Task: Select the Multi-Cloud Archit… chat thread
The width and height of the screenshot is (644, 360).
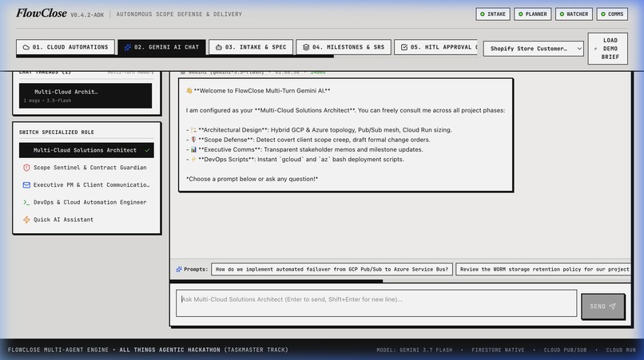Action: tap(85, 96)
